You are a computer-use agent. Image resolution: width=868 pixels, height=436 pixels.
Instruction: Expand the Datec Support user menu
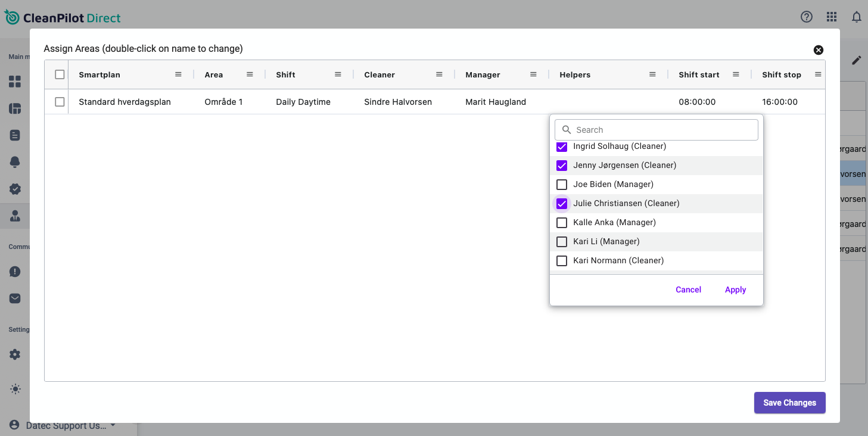click(63, 425)
